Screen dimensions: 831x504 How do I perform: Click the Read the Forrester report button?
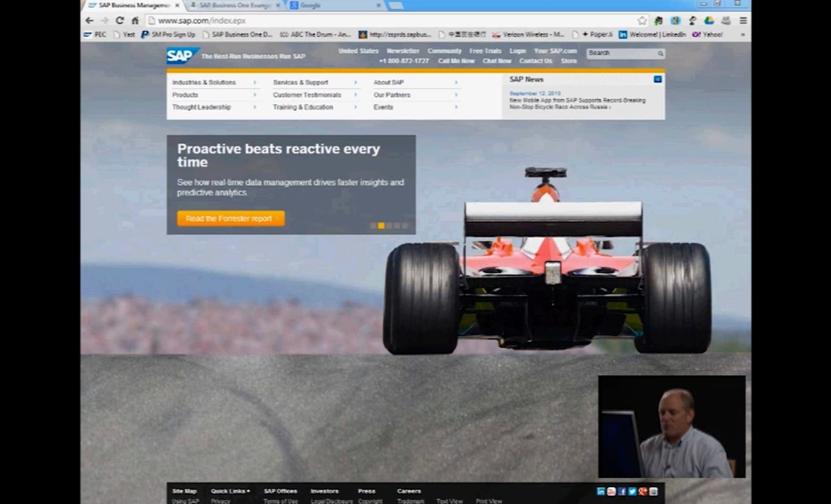tap(231, 219)
